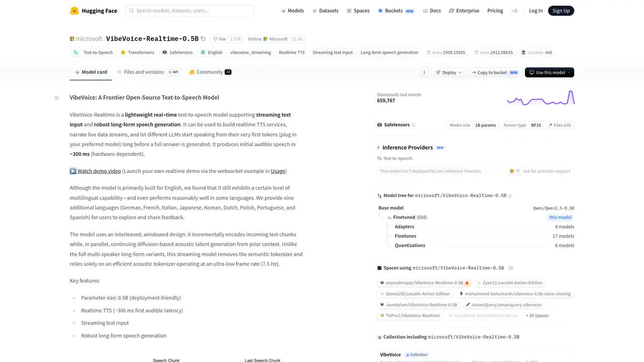This screenshot has width=644, height=362.
Task: Open Finetunes 17 models row
Action: (484, 236)
